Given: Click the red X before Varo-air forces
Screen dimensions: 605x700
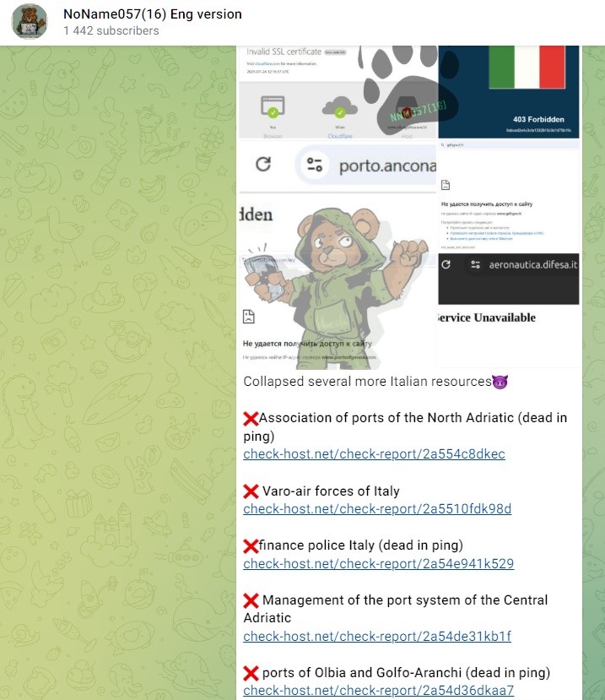Looking at the screenshot, I should coord(251,491).
